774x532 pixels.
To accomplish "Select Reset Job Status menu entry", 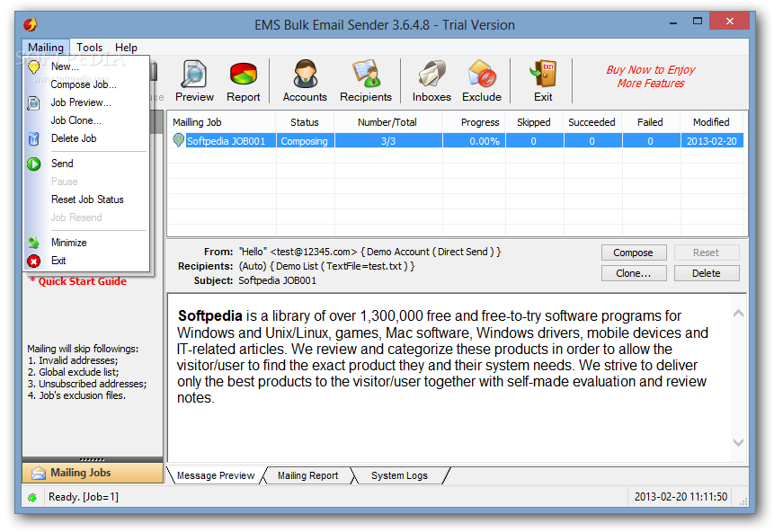I will tap(87, 199).
